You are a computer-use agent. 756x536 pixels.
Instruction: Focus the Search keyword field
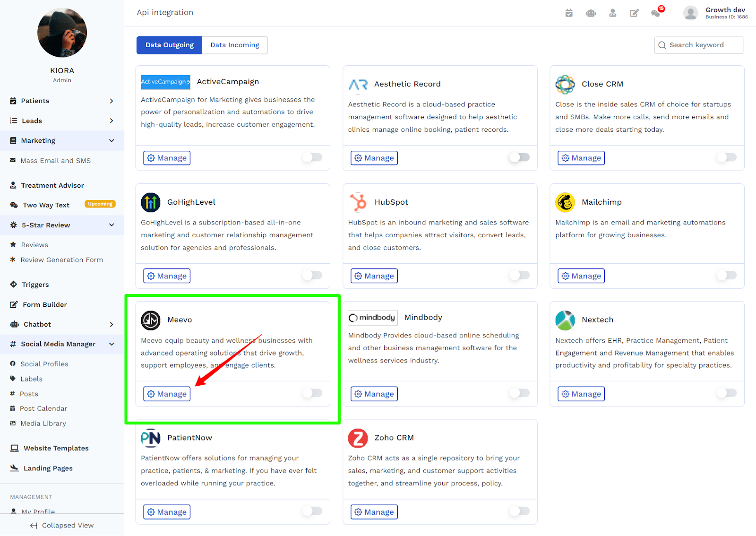click(699, 45)
